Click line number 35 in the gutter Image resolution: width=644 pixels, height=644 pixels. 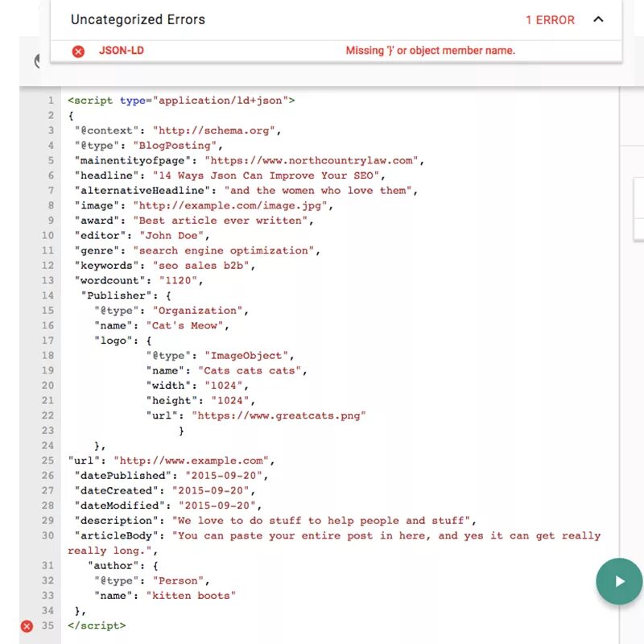pyautogui.click(x=47, y=625)
